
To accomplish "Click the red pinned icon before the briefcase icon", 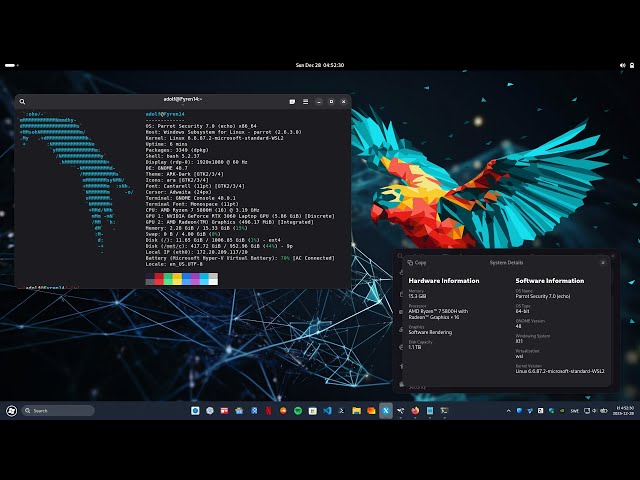I will [x=224, y=411].
